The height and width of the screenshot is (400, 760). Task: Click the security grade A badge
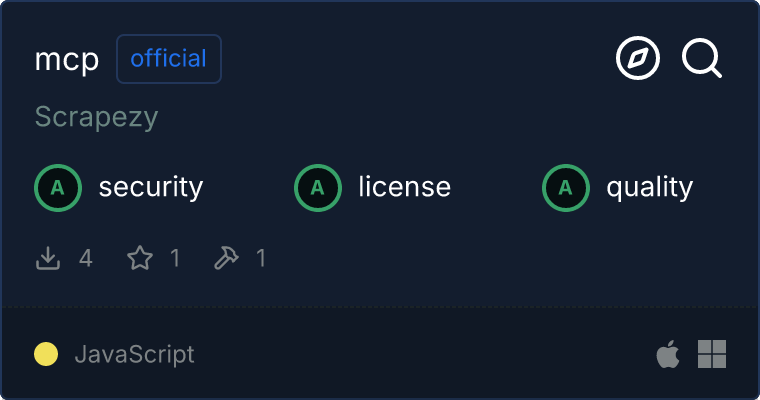pyautogui.click(x=58, y=187)
